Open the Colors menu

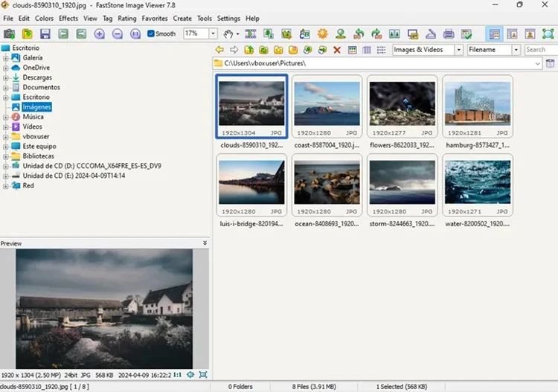[x=44, y=18]
